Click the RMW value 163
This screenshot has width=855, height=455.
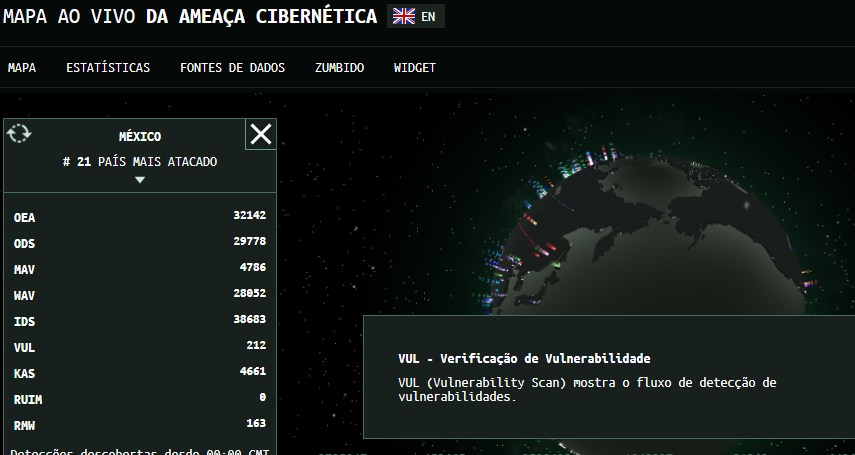(x=256, y=423)
